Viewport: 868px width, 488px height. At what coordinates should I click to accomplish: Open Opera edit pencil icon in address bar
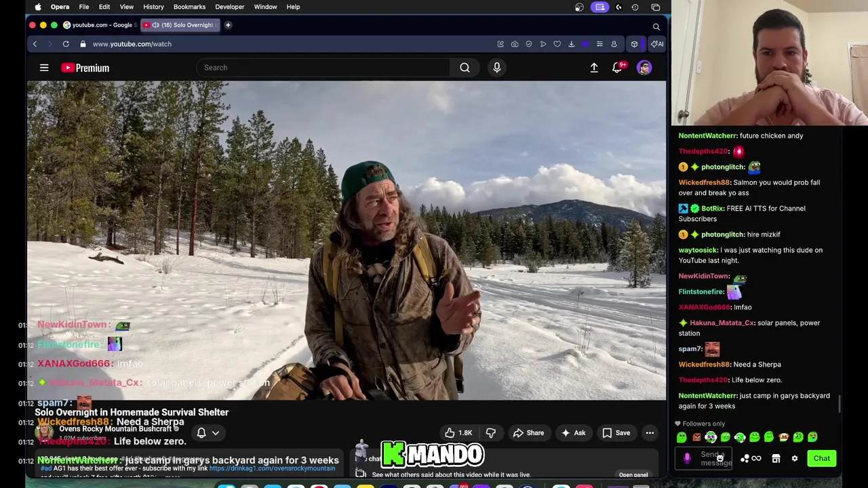coord(500,44)
